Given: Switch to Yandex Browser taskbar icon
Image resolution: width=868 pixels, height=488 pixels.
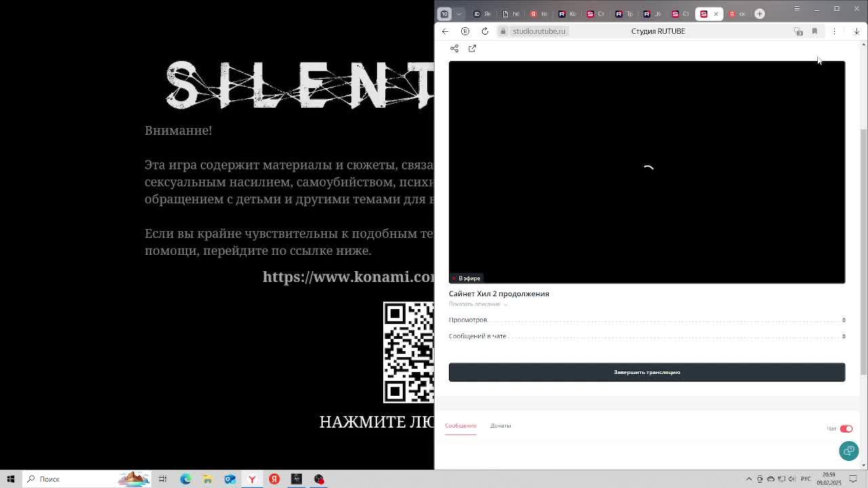Looking at the screenshot, I should tap(252, 479).
